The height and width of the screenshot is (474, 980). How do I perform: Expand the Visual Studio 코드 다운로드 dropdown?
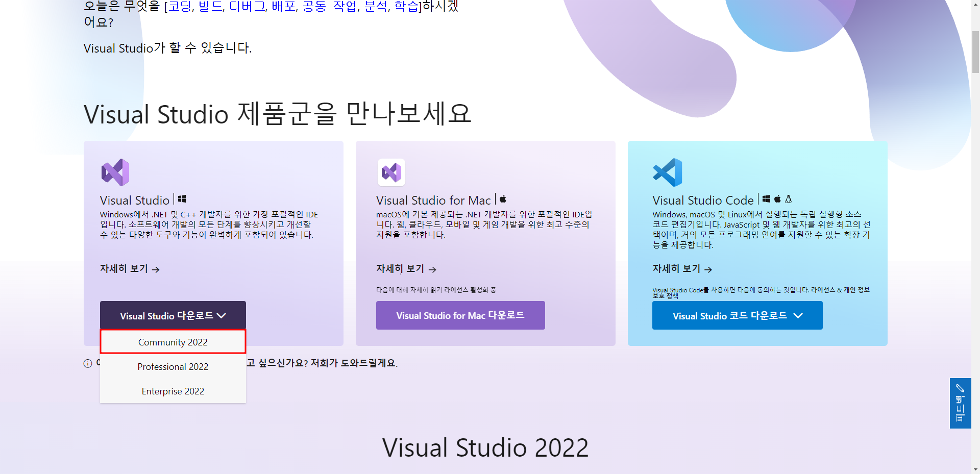tap(737, 315)
